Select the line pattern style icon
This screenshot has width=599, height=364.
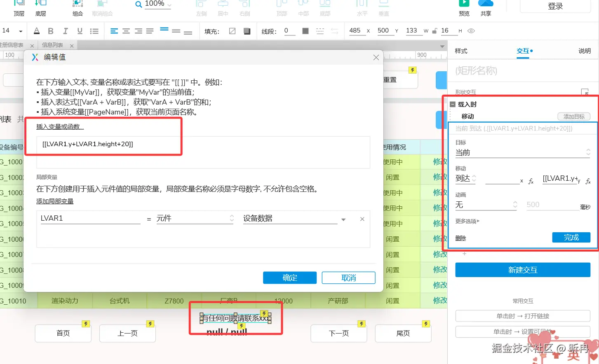click(x=320, y=31)
